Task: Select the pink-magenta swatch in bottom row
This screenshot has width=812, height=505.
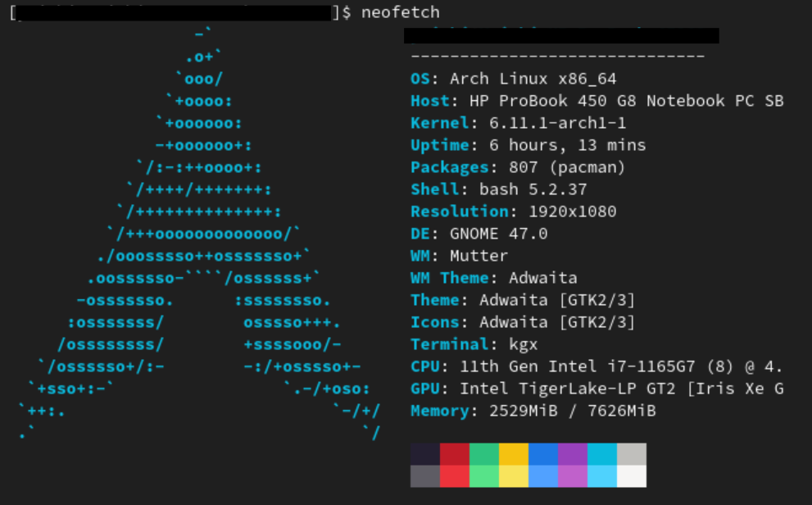Action: point(573,476)
